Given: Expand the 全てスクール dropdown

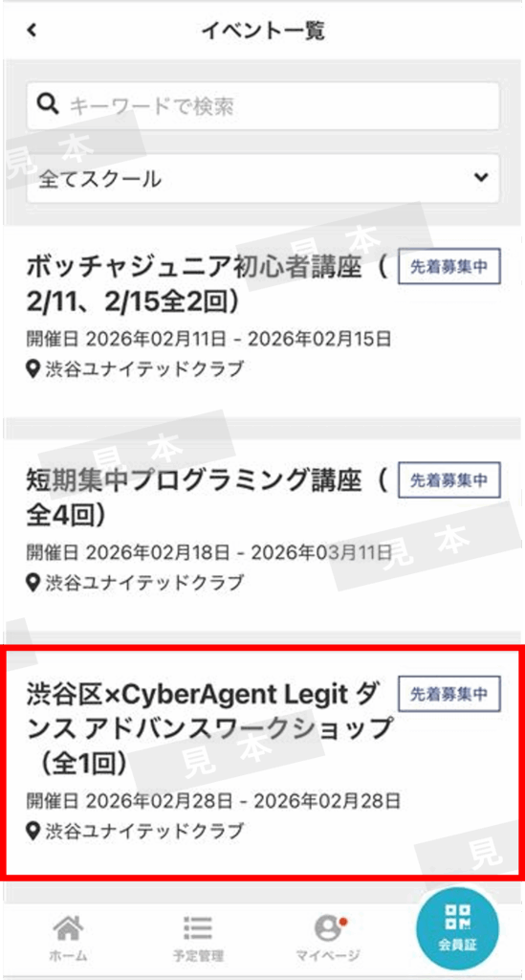Looking at the screenshot, I should point(263,179).
